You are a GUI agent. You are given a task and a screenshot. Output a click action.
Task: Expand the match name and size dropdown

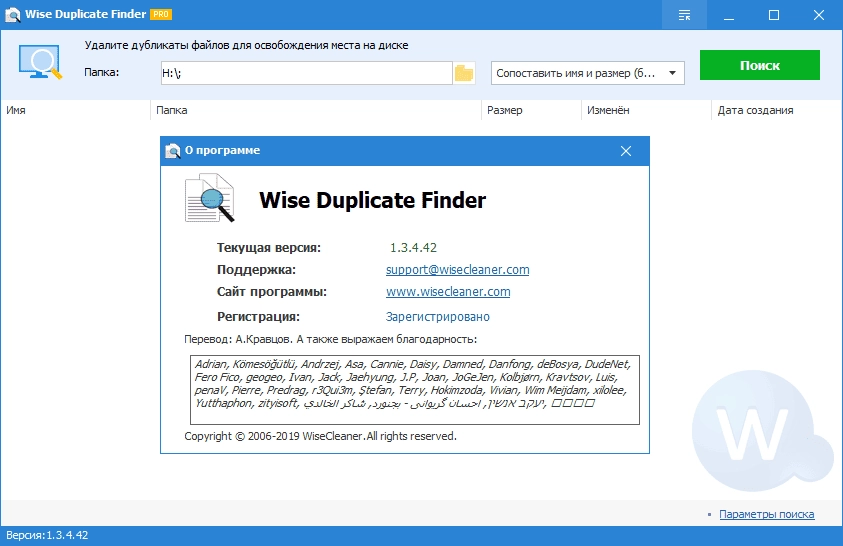click(587, 73)
